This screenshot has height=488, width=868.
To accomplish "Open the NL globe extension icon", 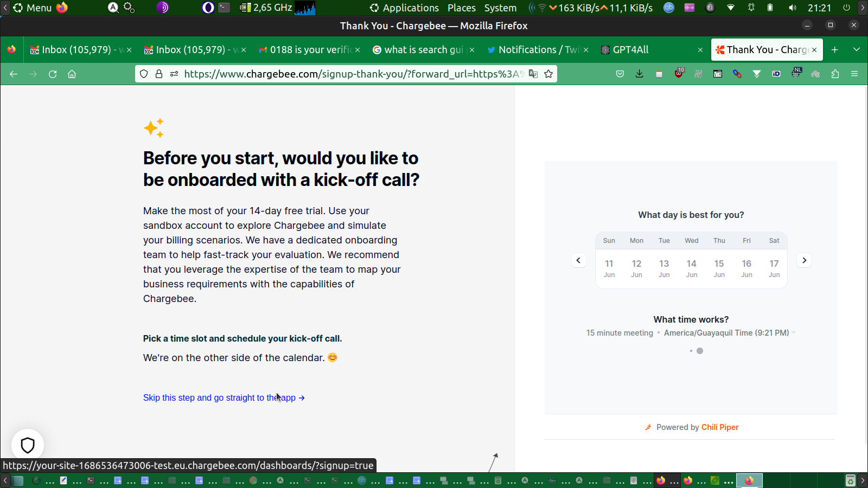I will coord(796,73).
